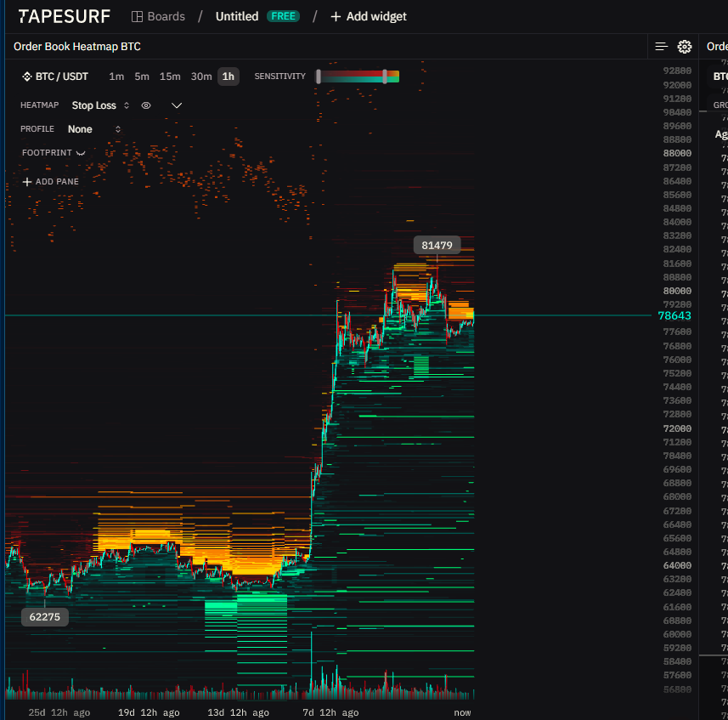Screen dimensions: 728x720
Task: Click the plus icon beside Add widget
Action: tap(336, 17)
